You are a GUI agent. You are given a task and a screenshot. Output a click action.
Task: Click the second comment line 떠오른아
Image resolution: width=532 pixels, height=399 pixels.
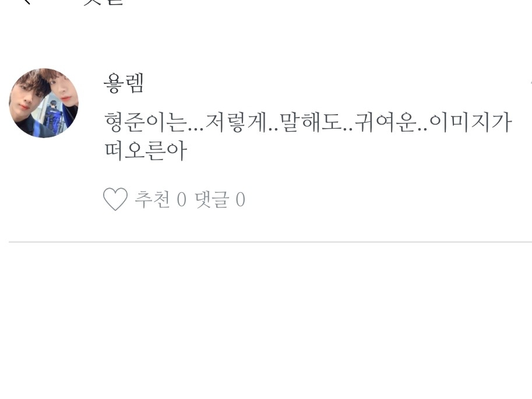[146, 151]
